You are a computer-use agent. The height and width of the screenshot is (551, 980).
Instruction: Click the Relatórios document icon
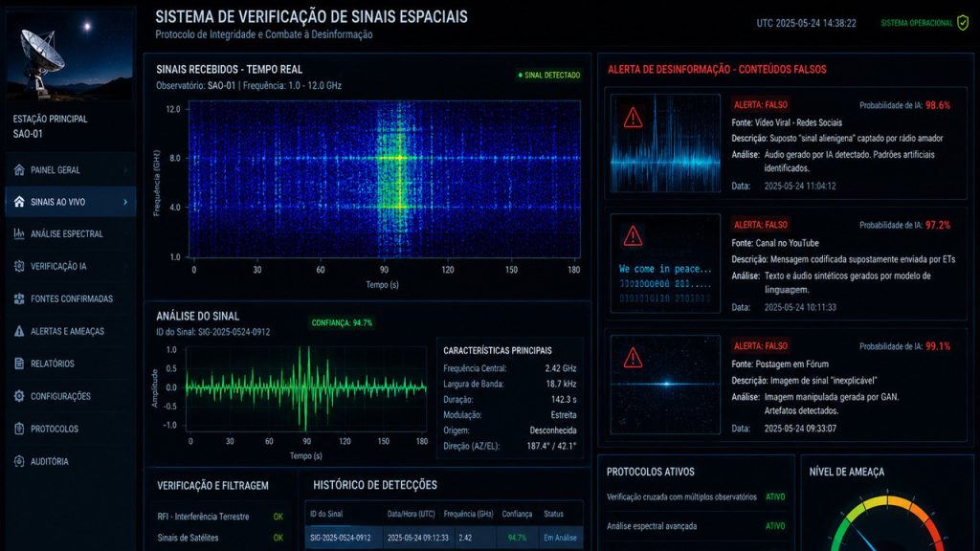tap(19, 364)
